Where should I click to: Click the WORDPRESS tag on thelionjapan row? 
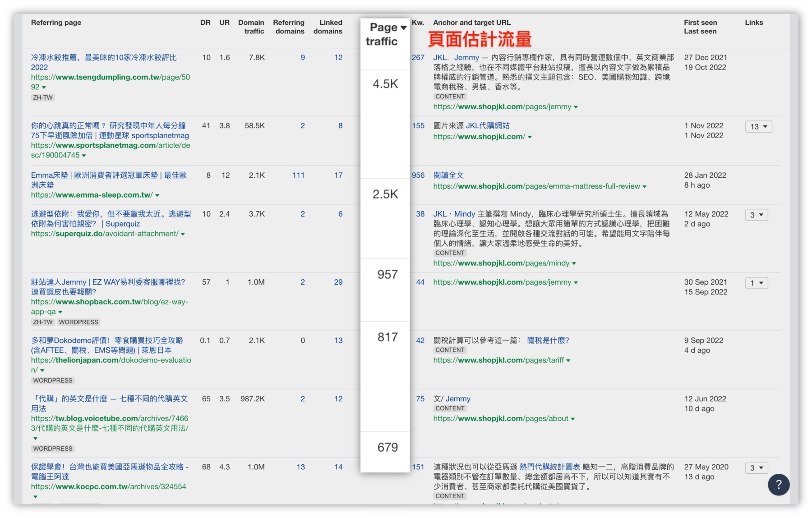(x=52, y=380)
